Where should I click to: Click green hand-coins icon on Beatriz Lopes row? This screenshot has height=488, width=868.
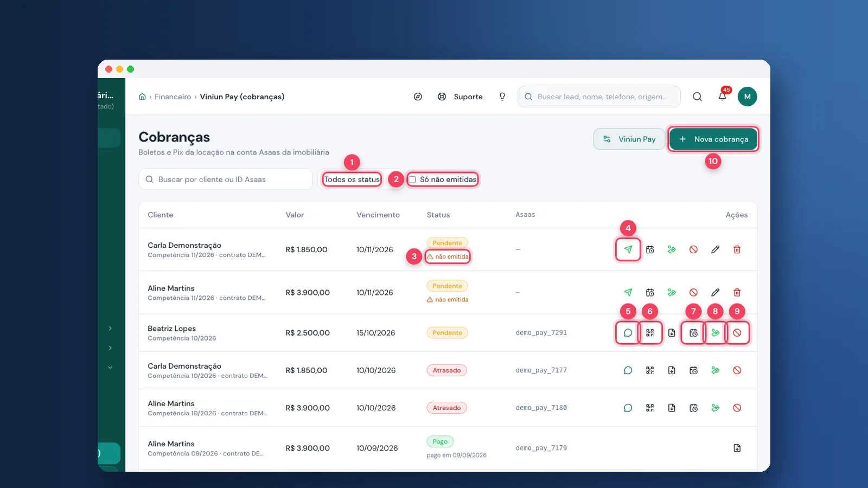pos(715,333)
